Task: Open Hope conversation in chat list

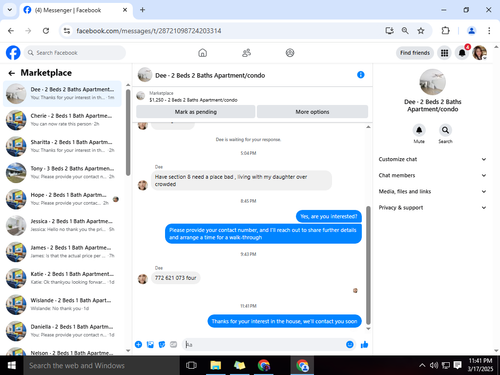Action: pos(62,199)
